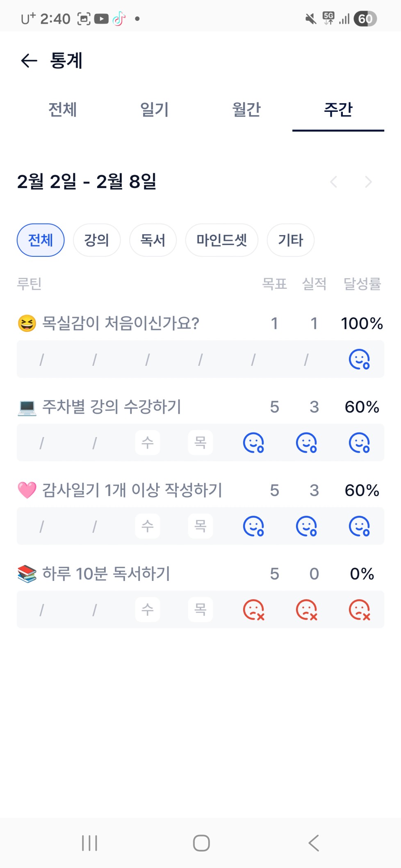Select the 강의 category filter chip

pyautogui.click(x=97, y=240)
